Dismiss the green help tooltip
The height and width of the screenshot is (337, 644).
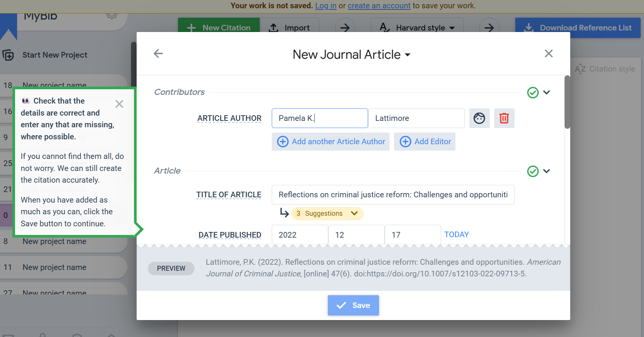coord(119,104)
